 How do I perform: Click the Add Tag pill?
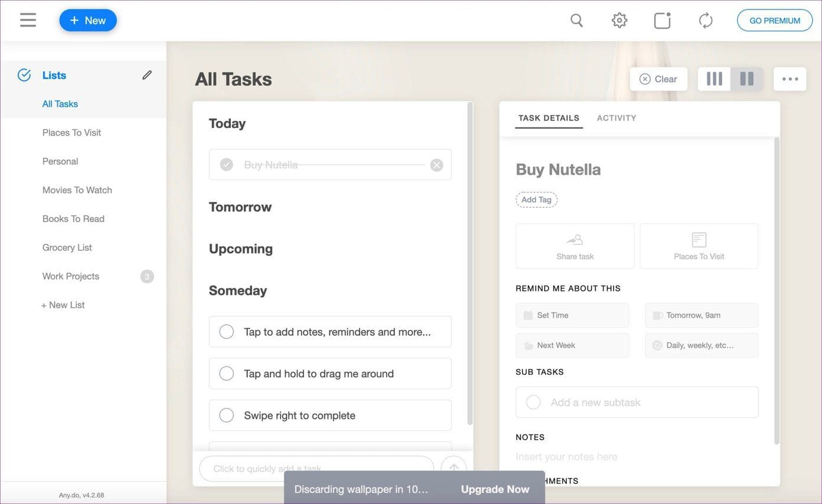536,199
